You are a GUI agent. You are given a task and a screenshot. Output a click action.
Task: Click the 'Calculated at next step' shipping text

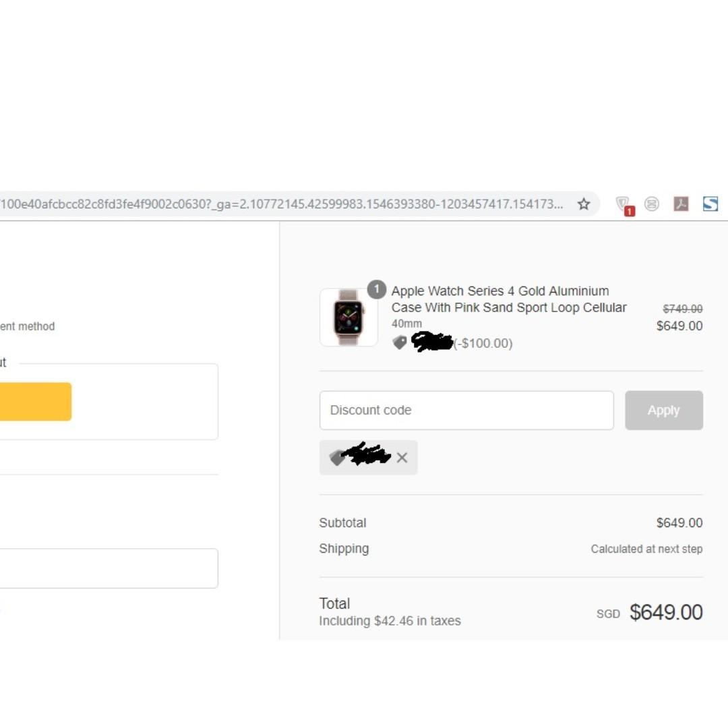coord(646,549)
